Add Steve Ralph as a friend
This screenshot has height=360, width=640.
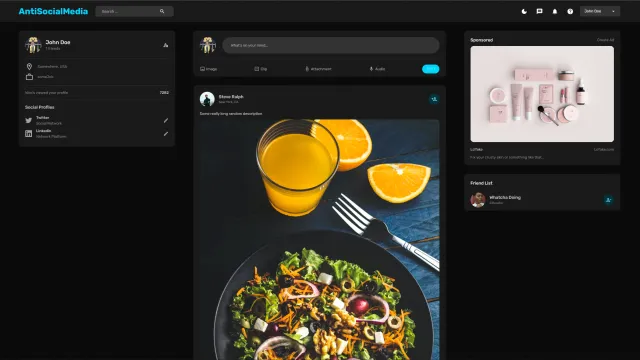pyautogui.click(x=434, y=99)
